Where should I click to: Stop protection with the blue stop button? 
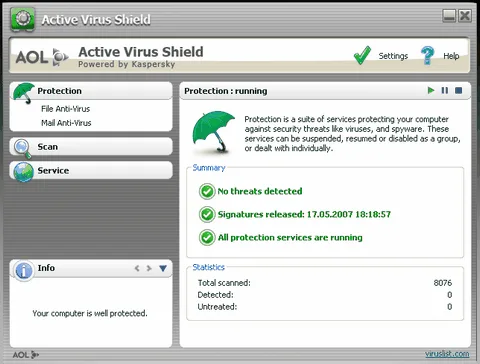459,90
